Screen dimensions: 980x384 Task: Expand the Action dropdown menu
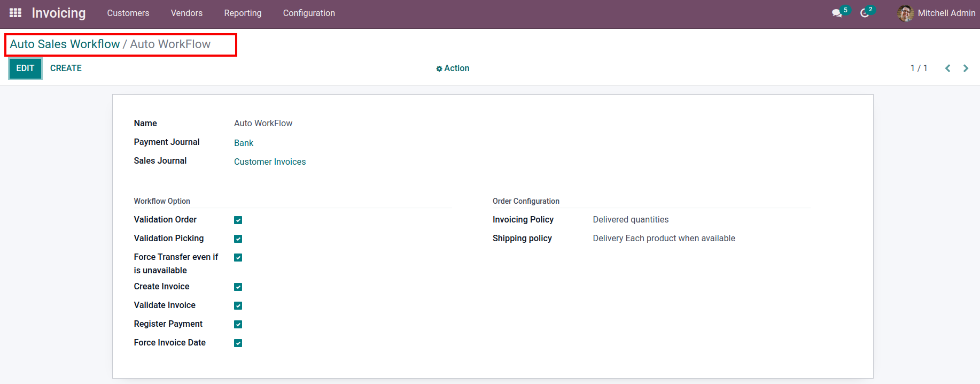(x=453, y=68)
